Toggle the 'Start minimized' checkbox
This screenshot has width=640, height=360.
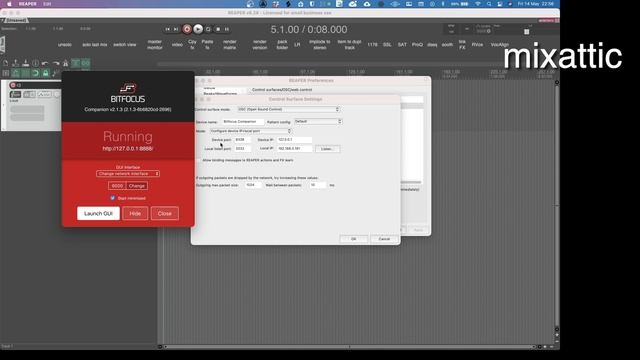click(x=113, y=198)
